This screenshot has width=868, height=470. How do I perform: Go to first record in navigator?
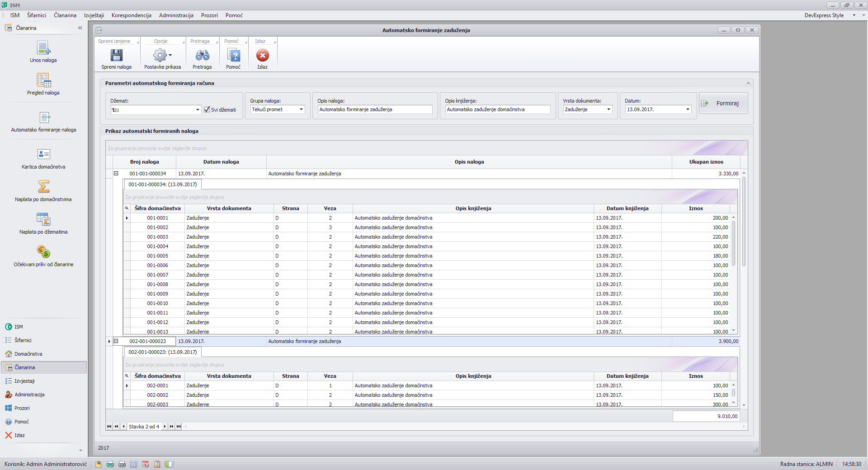pos(109,427)
